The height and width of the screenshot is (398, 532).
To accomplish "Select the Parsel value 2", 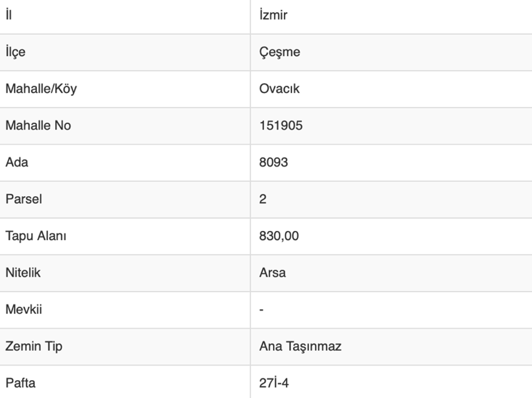I will tap(263, 199).
